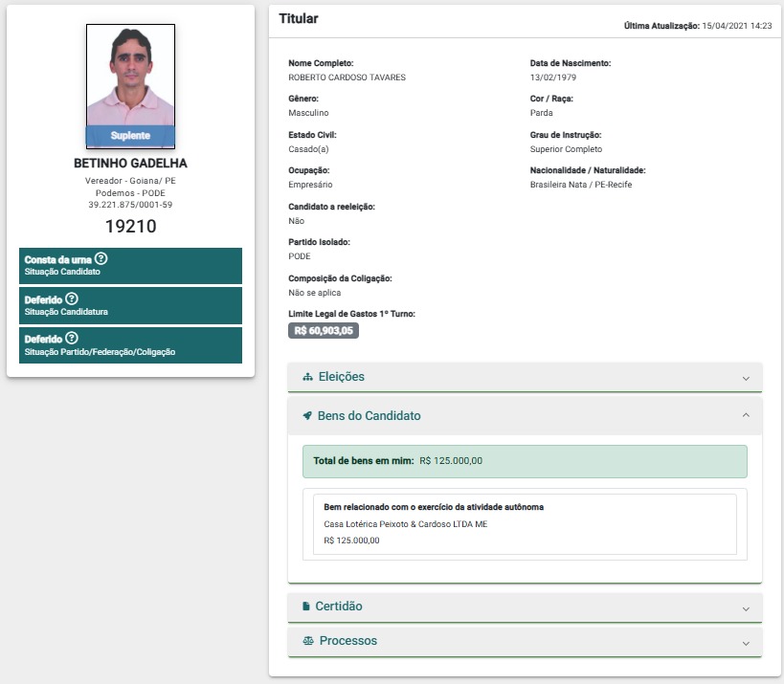
Task: Open the Processos accordion title
Action: point(348,641)
